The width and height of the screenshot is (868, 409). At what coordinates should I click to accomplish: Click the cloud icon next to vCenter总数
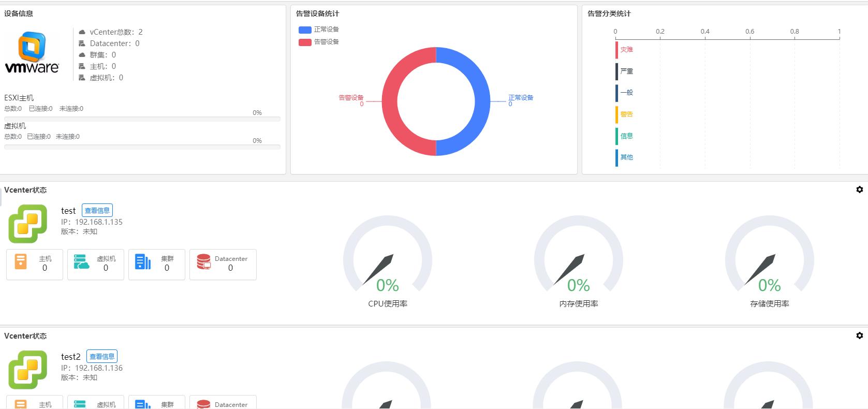click(x=82, y=32)
